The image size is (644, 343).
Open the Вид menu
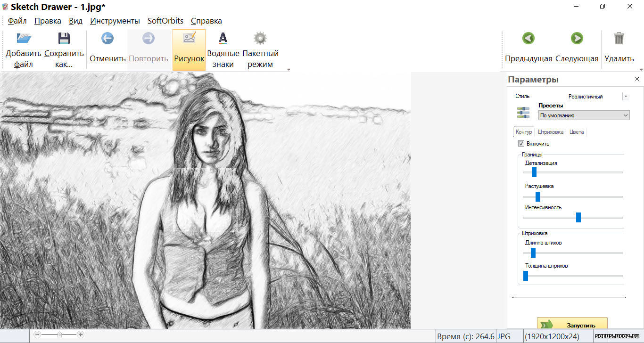75,21
